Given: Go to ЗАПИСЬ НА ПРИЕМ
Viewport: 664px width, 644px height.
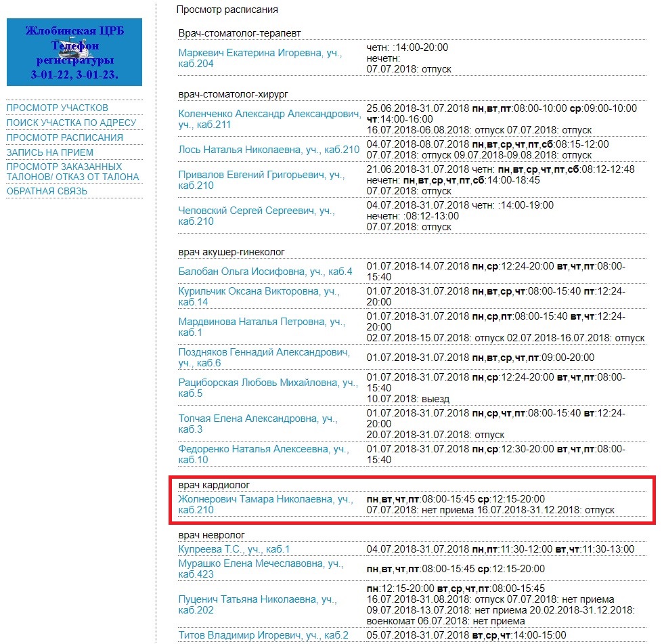Looking at the screenshot, I should point(50,152).
